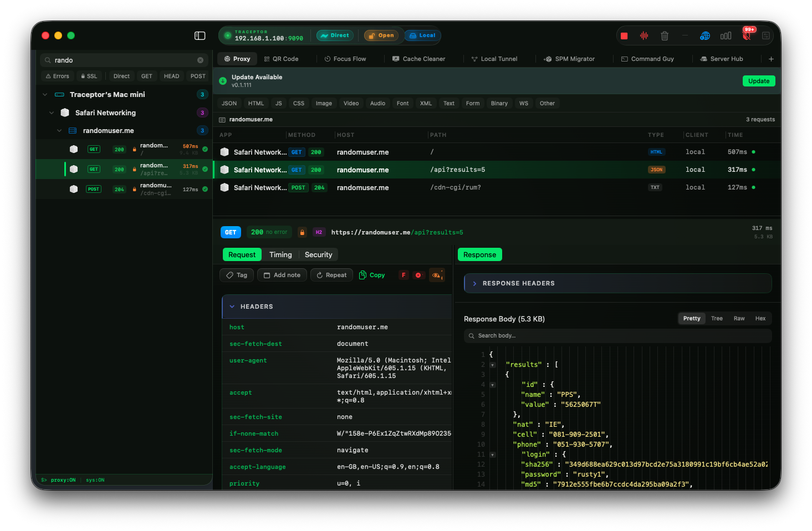Click Safari icon in the /cdn-cgi/rum? row
Image resolution: width=812 pixels, height=531 pixels.
pos(224,187)
